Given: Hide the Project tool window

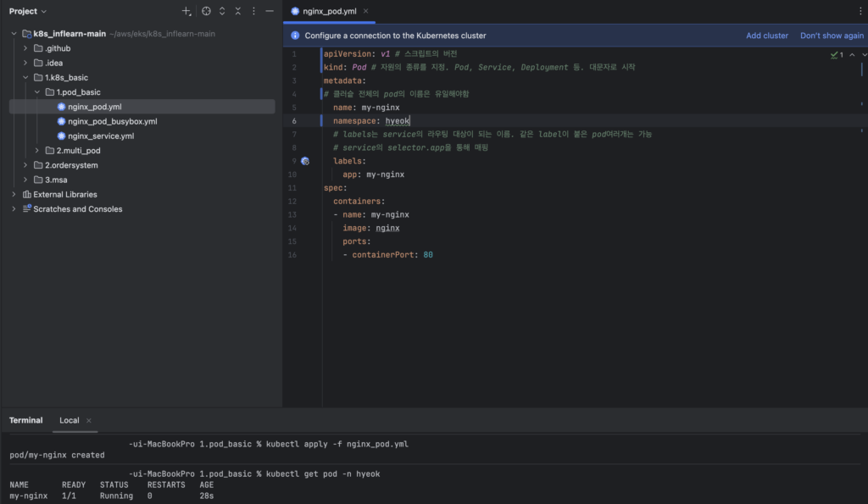Looking at the screenshot, I should click(270, 11).
